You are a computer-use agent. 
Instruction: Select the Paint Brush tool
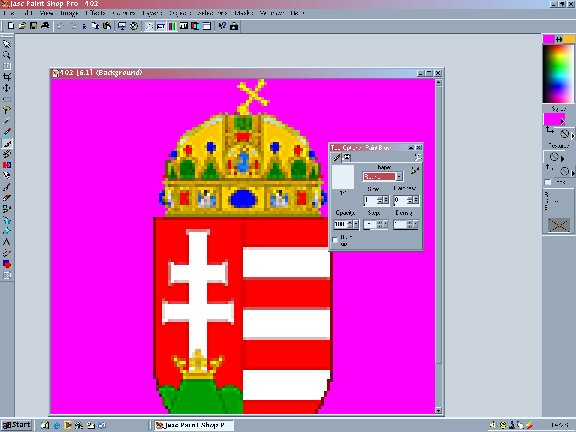pos(7,143)
